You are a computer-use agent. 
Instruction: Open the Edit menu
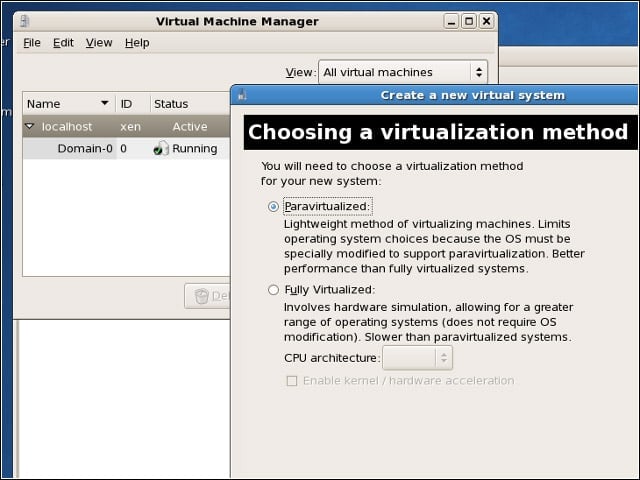click(x=63, y=43)
